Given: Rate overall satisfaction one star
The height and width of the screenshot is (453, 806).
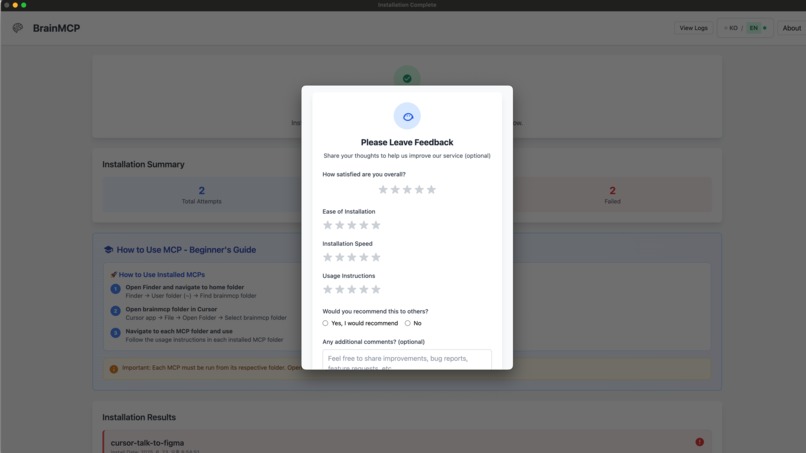Looking at the screenshot, I should click(x=383, y=190).
